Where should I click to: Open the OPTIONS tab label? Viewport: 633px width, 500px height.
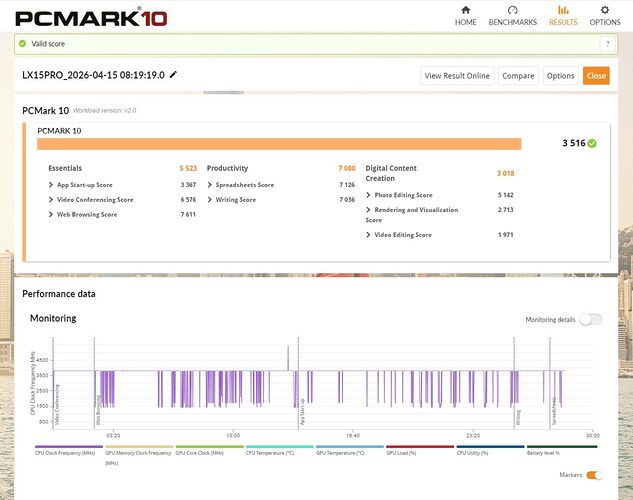pos(605,22)
